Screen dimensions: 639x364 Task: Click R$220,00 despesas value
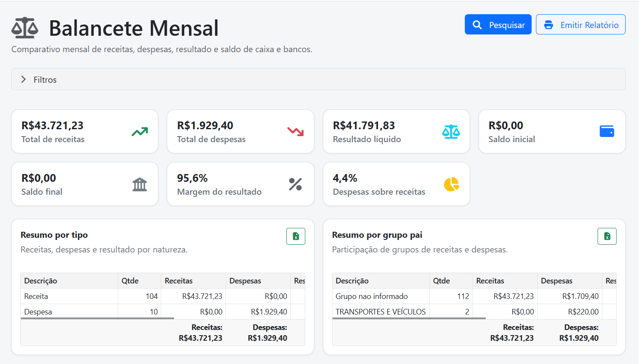click(x=583, y=312)
